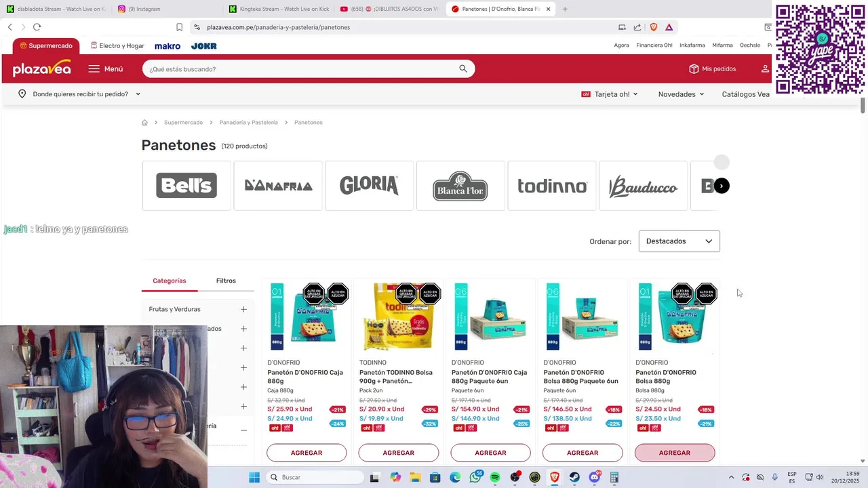Open Discord from the taskbar

[595, 477]
